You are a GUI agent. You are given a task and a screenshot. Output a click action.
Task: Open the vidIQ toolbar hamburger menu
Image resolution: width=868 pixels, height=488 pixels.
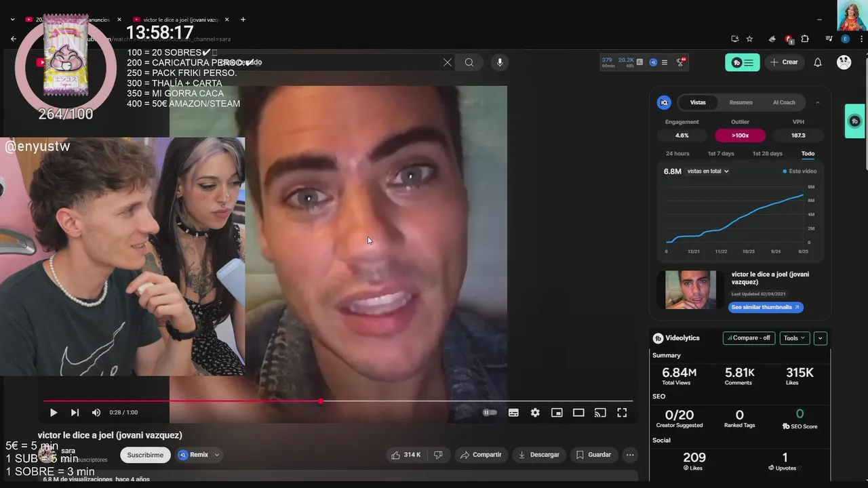pos(665,62)
